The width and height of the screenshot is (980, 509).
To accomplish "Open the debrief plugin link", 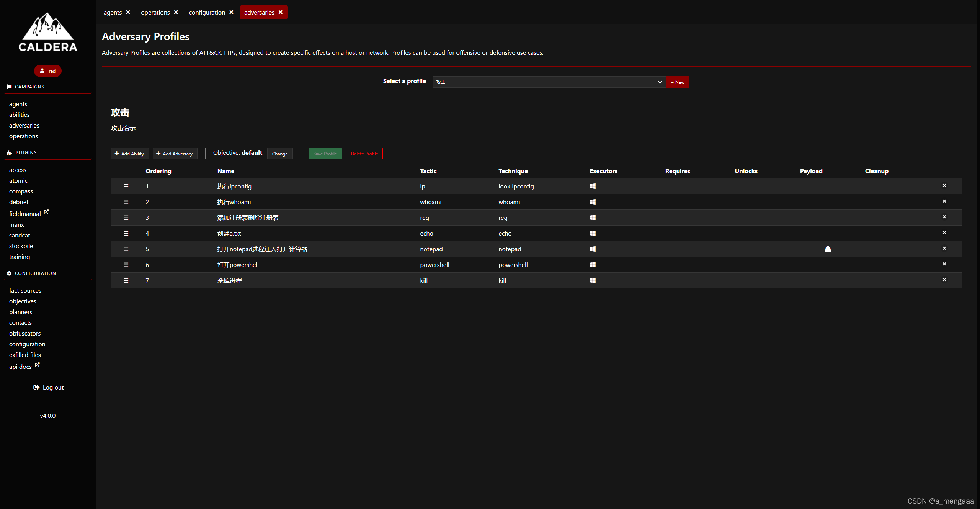I will (x=19, y=202).
